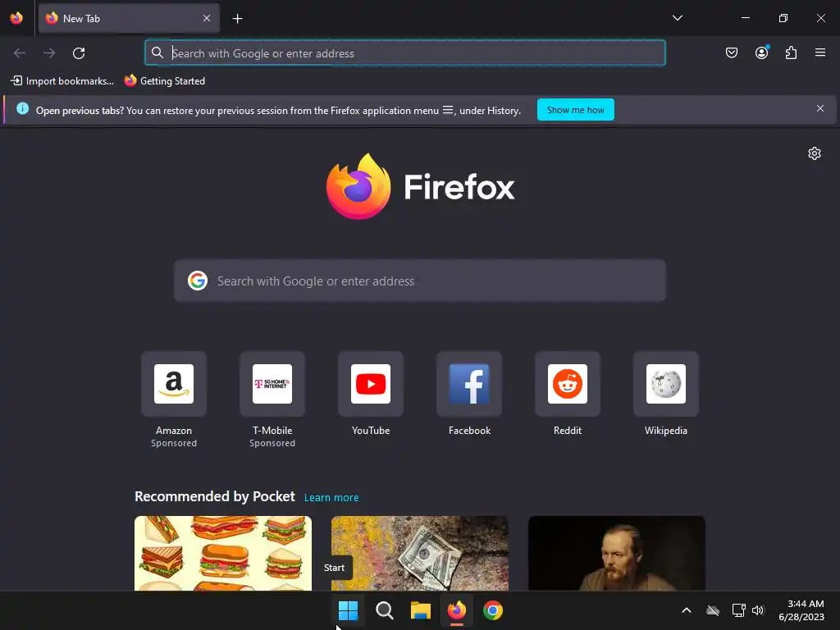Launch Google Chrome from taskbar
Viewport: 840px width, 630px height.
(x=493, y=610)
